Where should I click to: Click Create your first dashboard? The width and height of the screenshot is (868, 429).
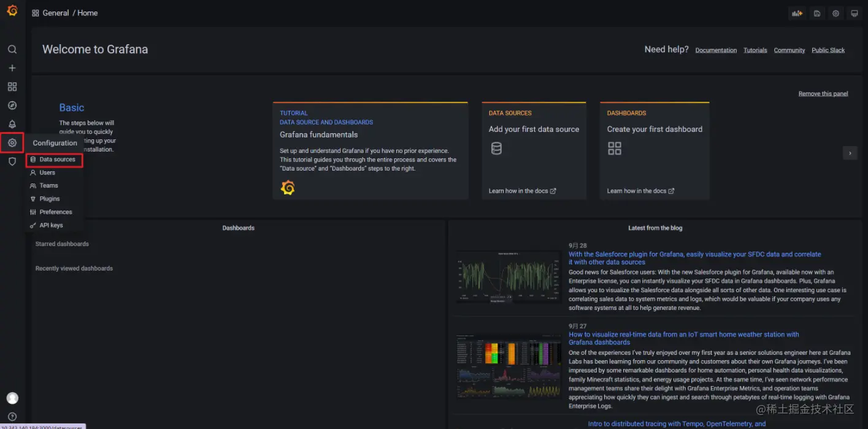[x=655, y=129]
